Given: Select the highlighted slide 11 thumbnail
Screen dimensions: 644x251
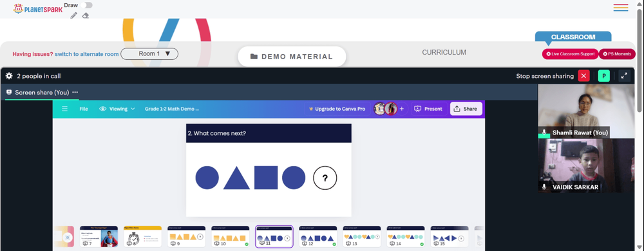Looking at the screenshot, I should (x=274, y=236).
